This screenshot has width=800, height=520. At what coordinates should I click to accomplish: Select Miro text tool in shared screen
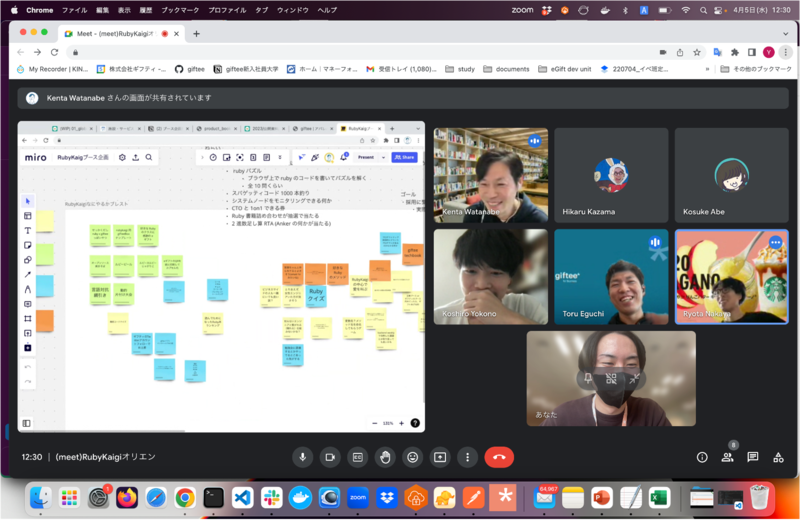(28, 230)
